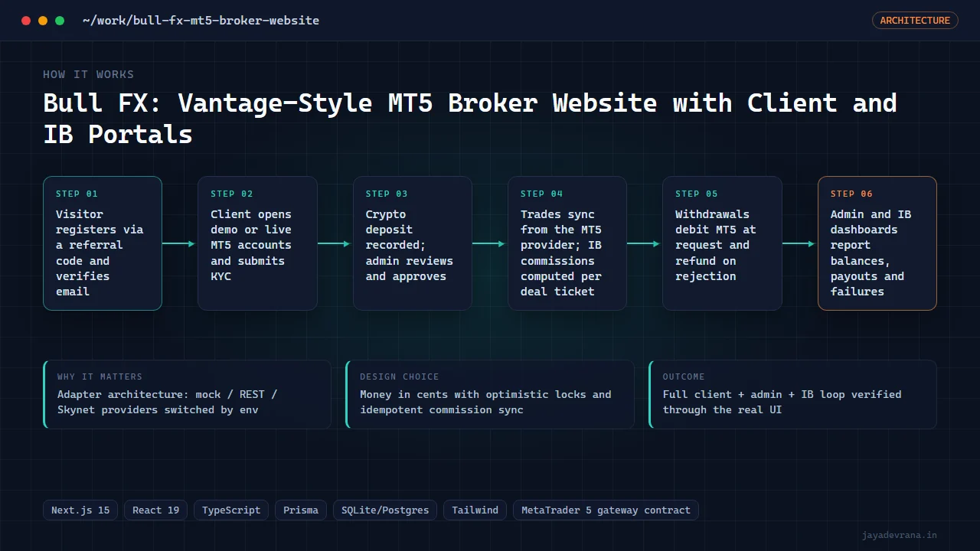Open the STEP 06 dashboards card
The height and width of the screenshot is (551, 980).
click(877, 243)
